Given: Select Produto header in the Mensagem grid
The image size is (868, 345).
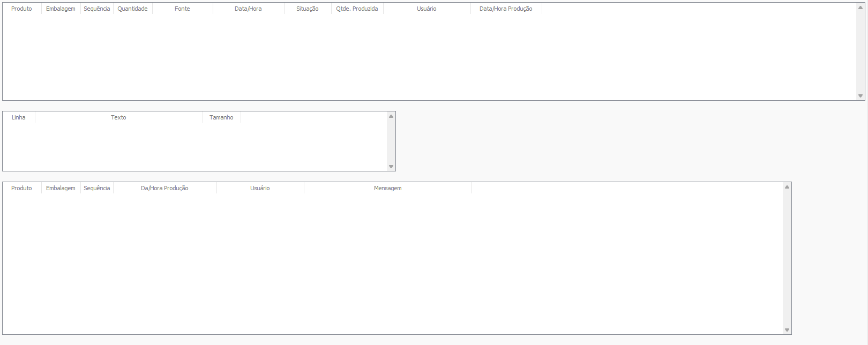Looking at the screenshot, I should 21,188.
